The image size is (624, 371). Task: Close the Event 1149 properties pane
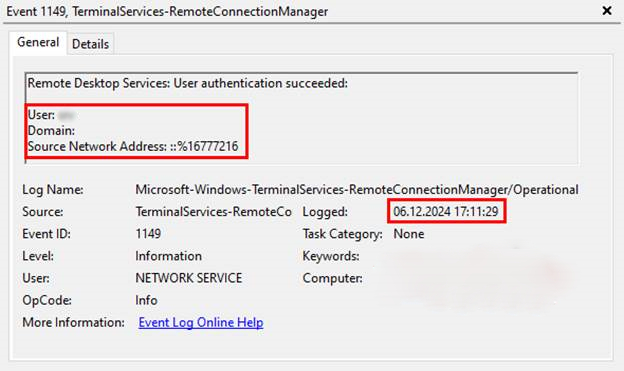606,11
